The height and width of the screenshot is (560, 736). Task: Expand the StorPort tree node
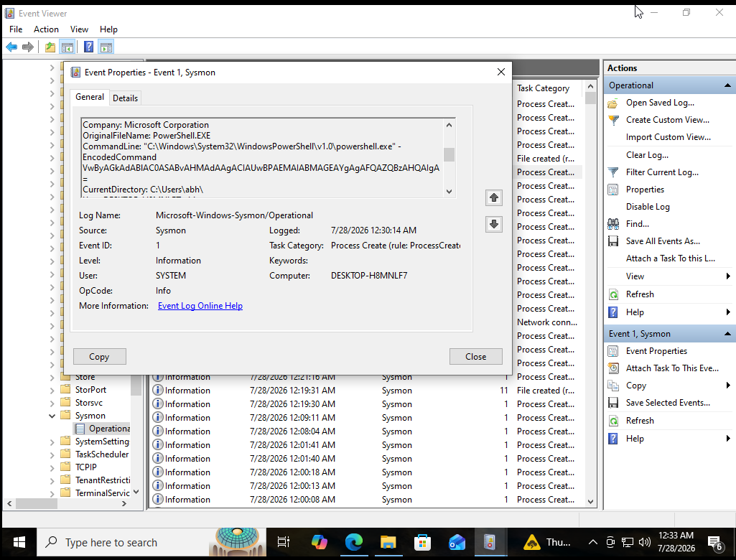pyautogui.click(x=52, y=390)
